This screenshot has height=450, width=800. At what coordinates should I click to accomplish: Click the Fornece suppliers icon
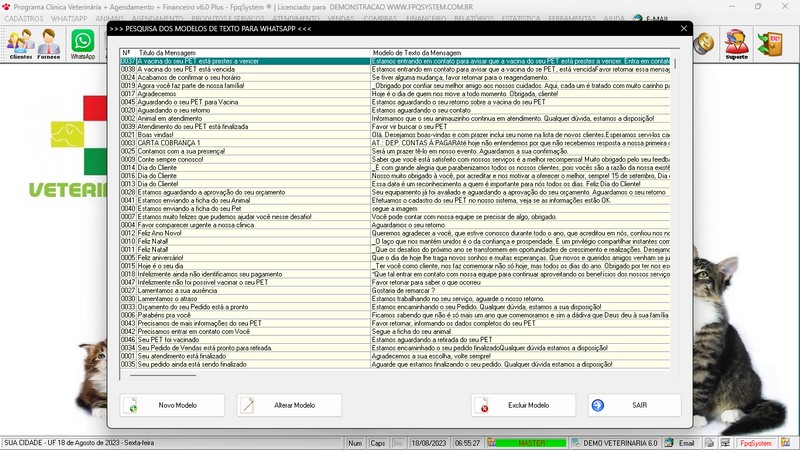(49, 44)
